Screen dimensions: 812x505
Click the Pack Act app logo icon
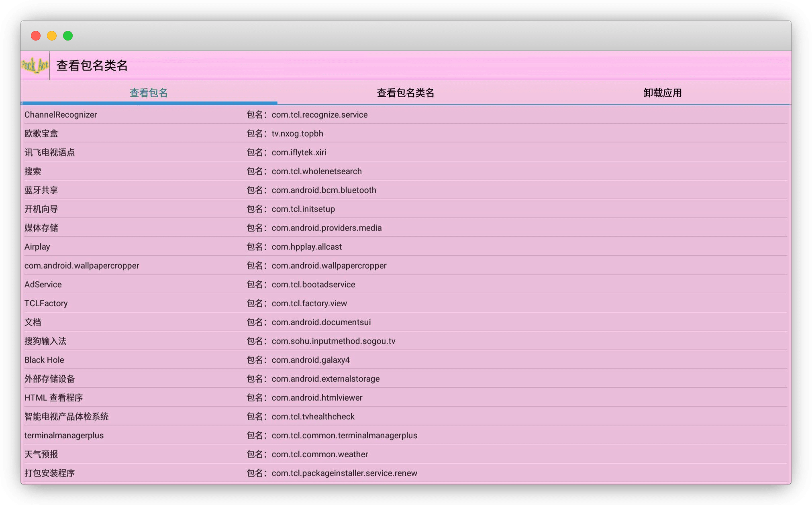[x=35, y=65]
